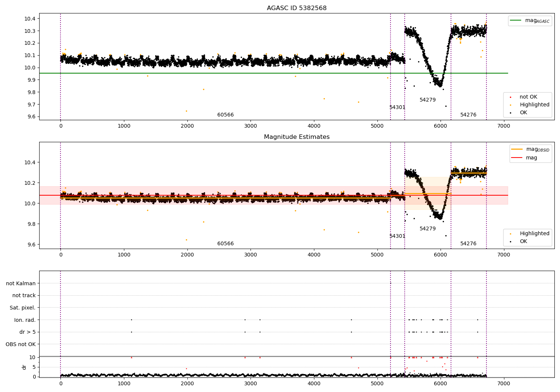Click bottom plot x-axis tick "2000"
The width and height of the screenshot is (560, 392).
[x=187, y=384]
